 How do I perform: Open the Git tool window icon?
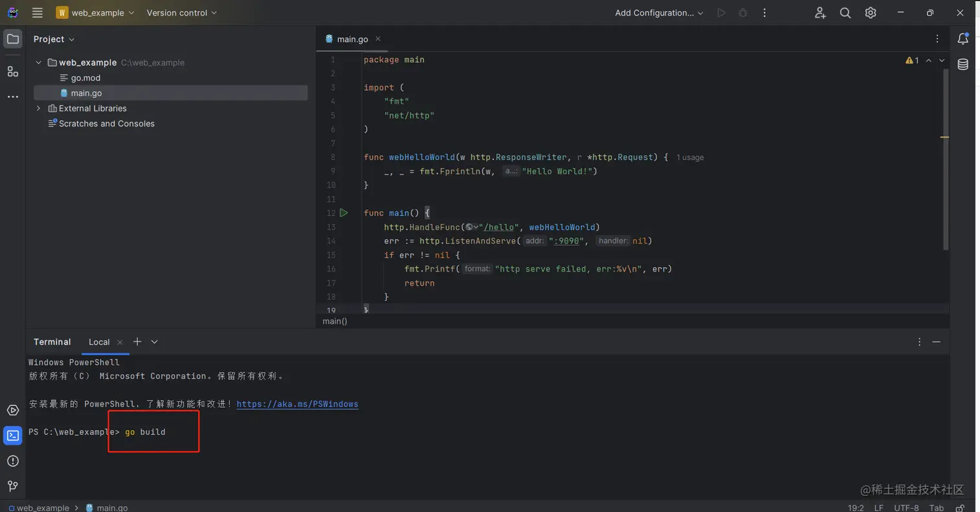(x=13, y=486)
